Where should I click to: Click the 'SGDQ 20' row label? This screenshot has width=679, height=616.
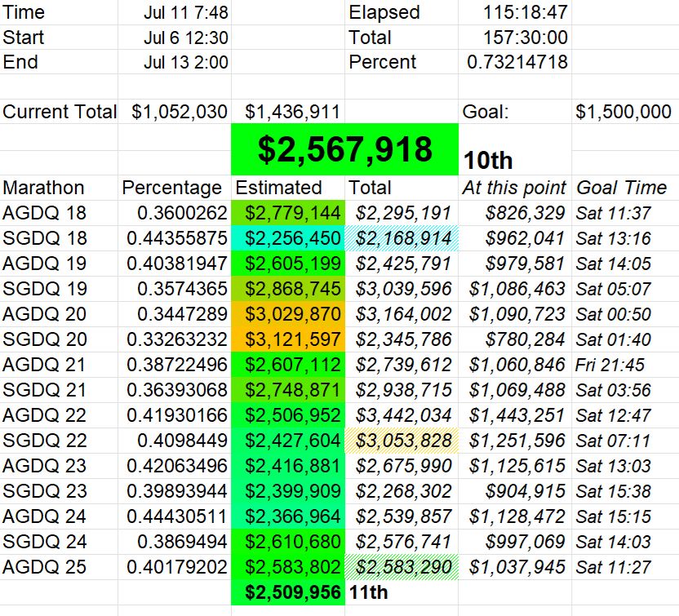(59, 339)
